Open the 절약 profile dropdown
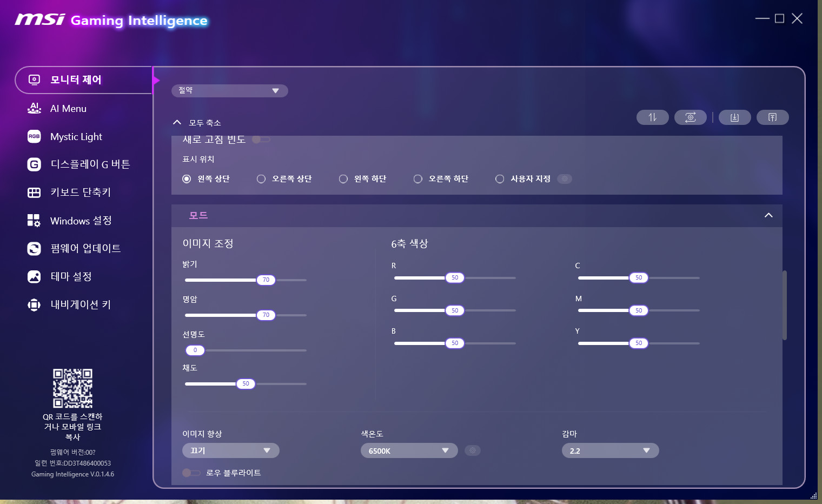Image resolution: width=822 pixels, height=504 pixels. (229, 91)
